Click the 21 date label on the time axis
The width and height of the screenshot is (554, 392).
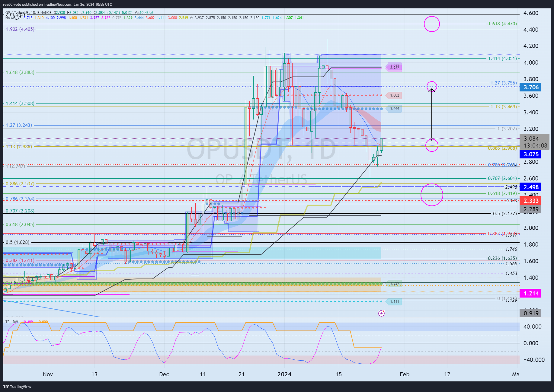pyautogui.click(x=242, y=374)
